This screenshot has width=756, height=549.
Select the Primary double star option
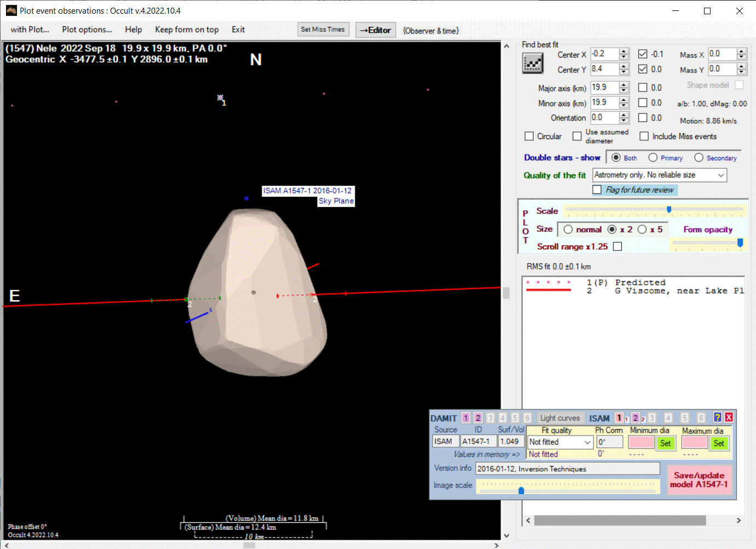click(x=653, y=158)
